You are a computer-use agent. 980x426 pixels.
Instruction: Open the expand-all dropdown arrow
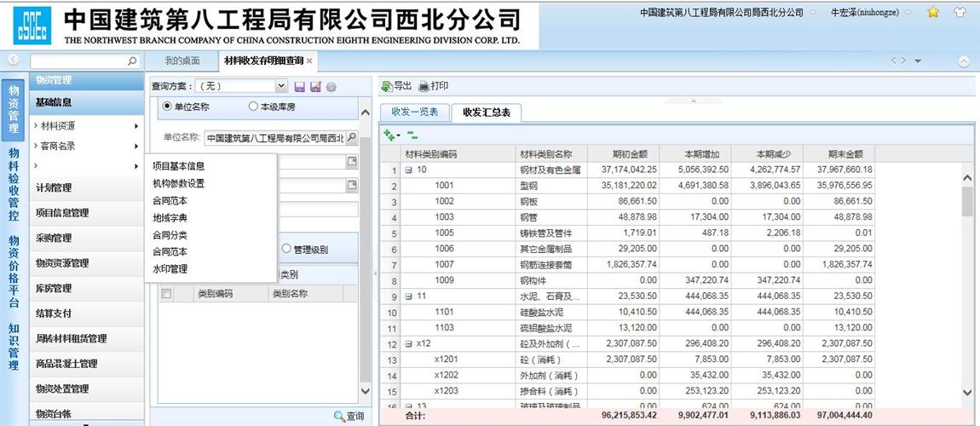pos(398,135)
